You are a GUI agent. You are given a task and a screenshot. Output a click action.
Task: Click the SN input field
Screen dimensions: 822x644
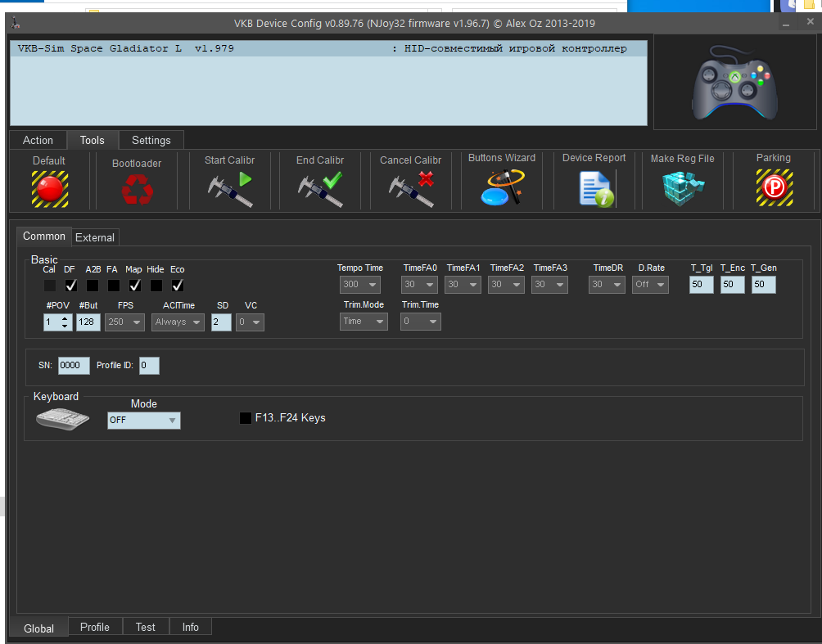[74, 366]
